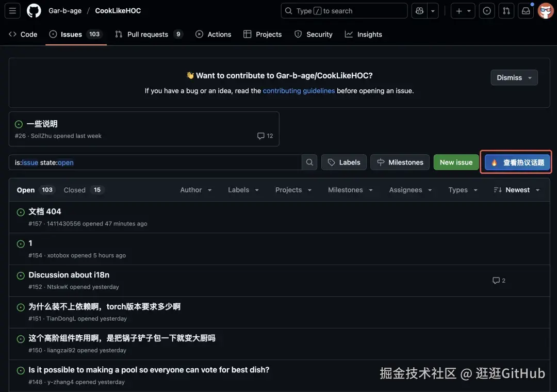Screen dimensions: 557x392
Task: Open the navigation hamburger menu
Action: [12, 10]
